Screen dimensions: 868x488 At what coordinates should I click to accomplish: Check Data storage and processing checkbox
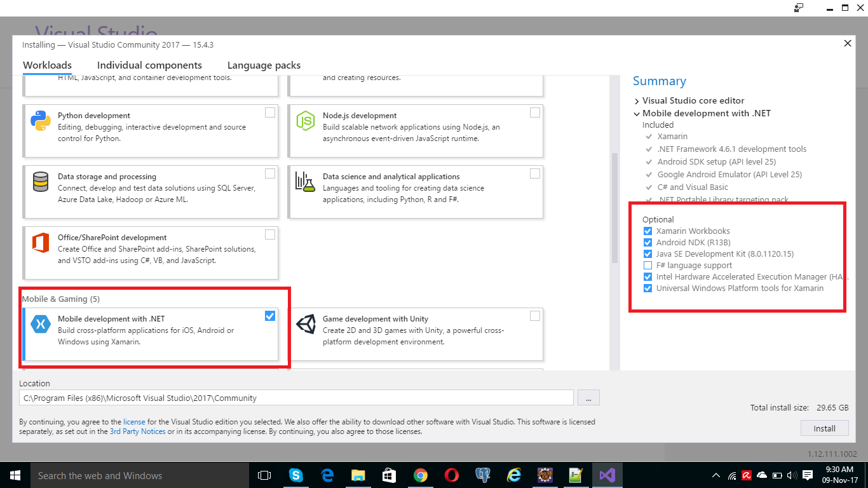coord(270,173)
